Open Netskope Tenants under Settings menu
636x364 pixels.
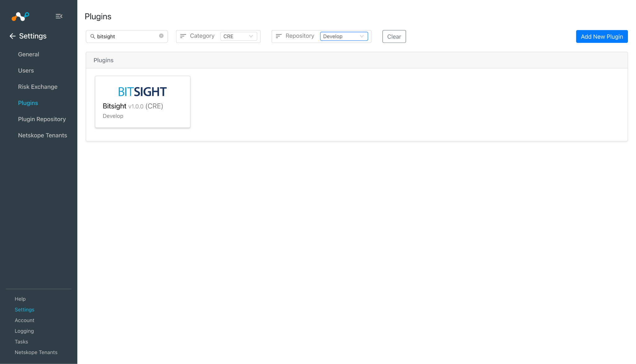click(43, 135)
